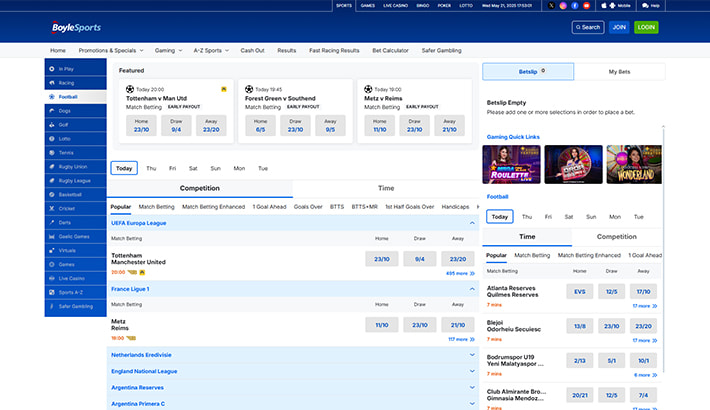The height and width of the screenshot is (410, 710).
Task: Open Cash Out link
Action: coord(252,50)
